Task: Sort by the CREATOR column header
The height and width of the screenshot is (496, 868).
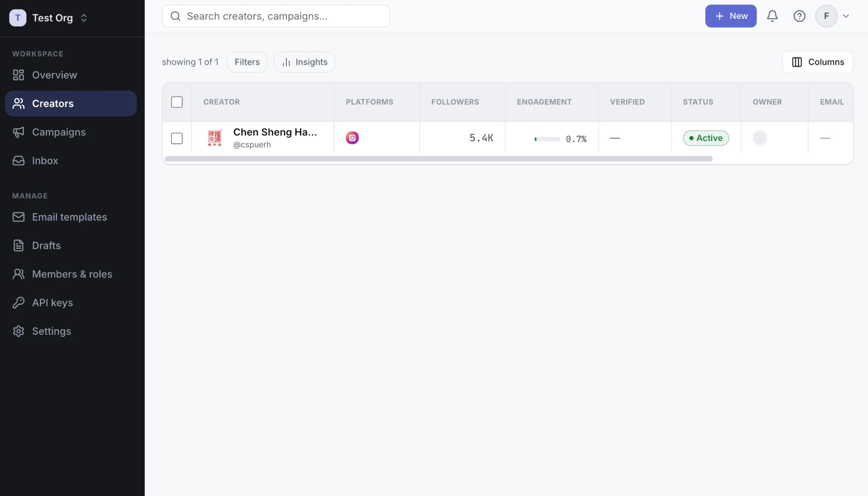Action: click(221, 102)
